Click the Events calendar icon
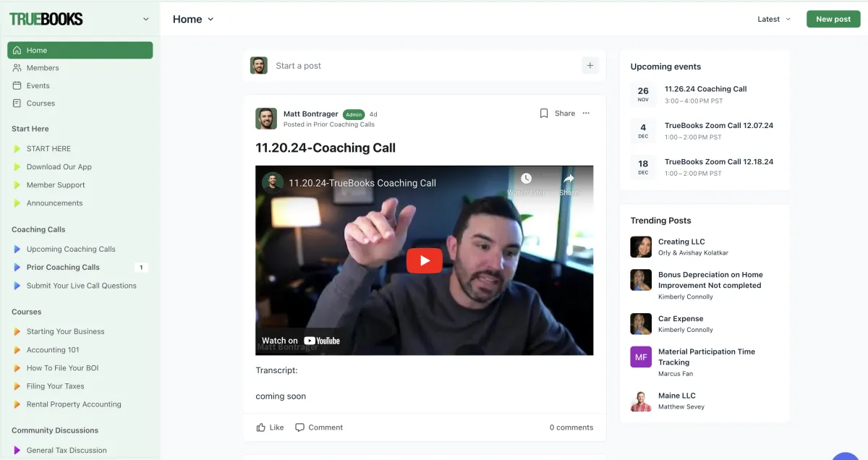 point(17,85)
